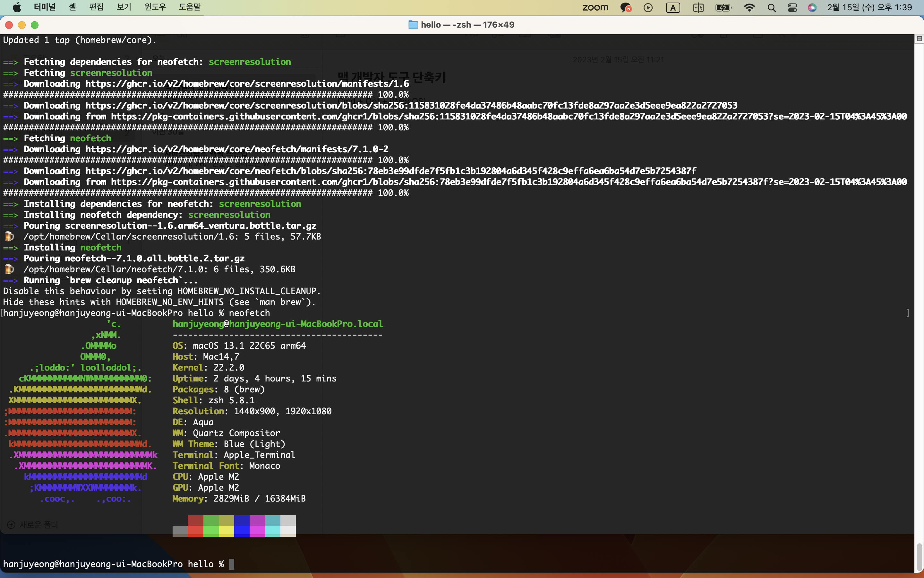Click the 'Fetching neofetch' line
Image resolution: width=924 pixels, height=578 pixels.
[x=57, y=138]
